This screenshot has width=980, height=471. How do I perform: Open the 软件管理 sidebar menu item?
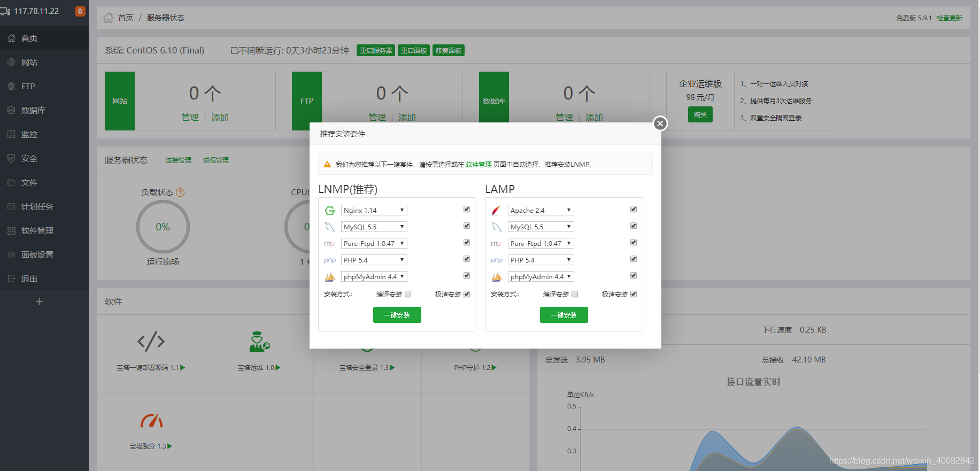coord(44,230)
